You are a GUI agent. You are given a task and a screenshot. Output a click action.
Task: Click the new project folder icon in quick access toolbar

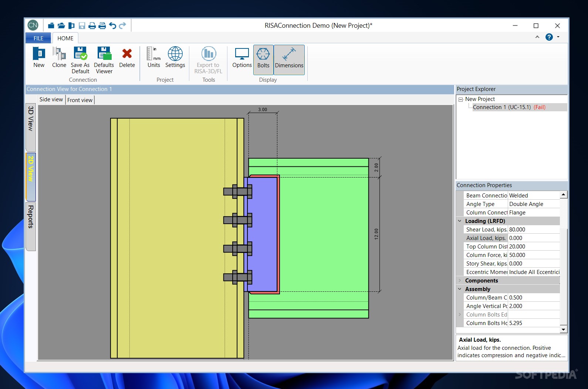pyautogui.click(x=51, y=26)
